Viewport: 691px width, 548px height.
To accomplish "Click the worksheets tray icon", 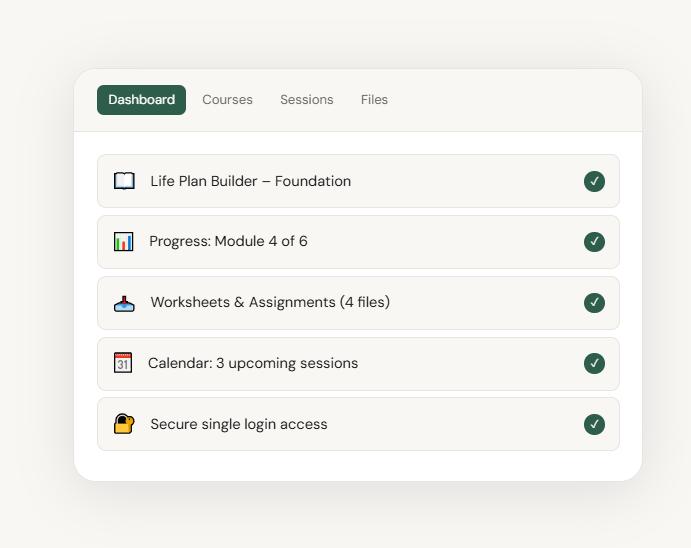I will [124, 302].
